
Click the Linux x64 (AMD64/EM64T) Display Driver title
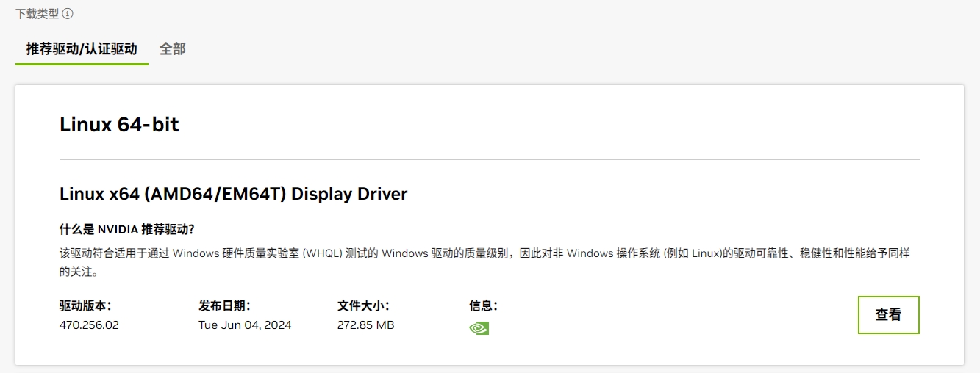pos(233,194)
